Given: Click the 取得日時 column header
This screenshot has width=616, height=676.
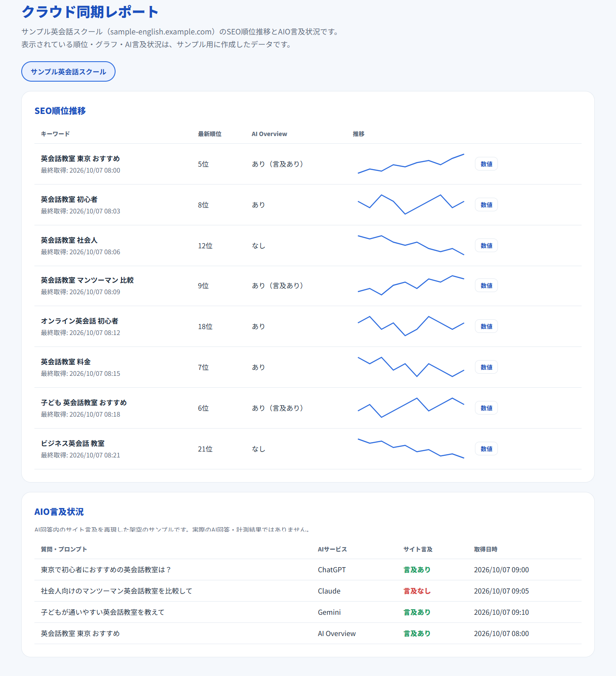Looking at the screenshot, I should tap(486, 549).
